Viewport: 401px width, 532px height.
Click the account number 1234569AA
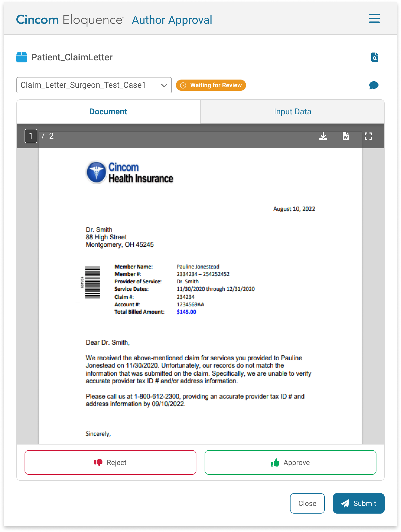click(191, 304)
